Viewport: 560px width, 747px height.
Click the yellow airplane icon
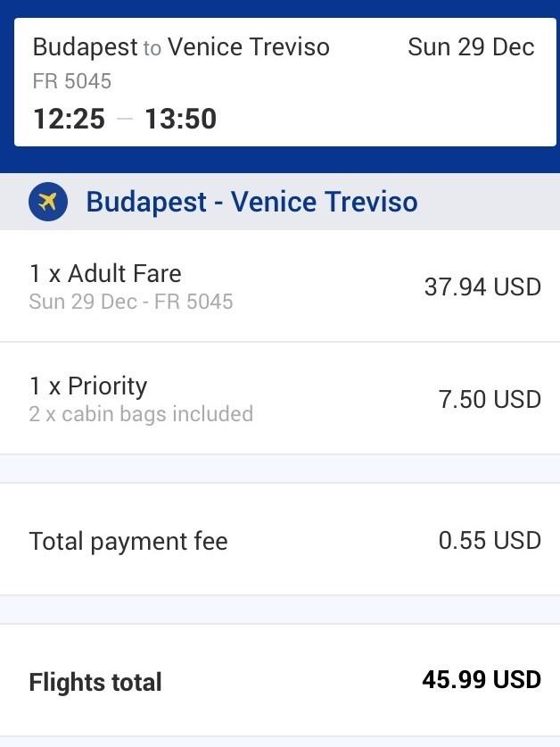point(48,202)
